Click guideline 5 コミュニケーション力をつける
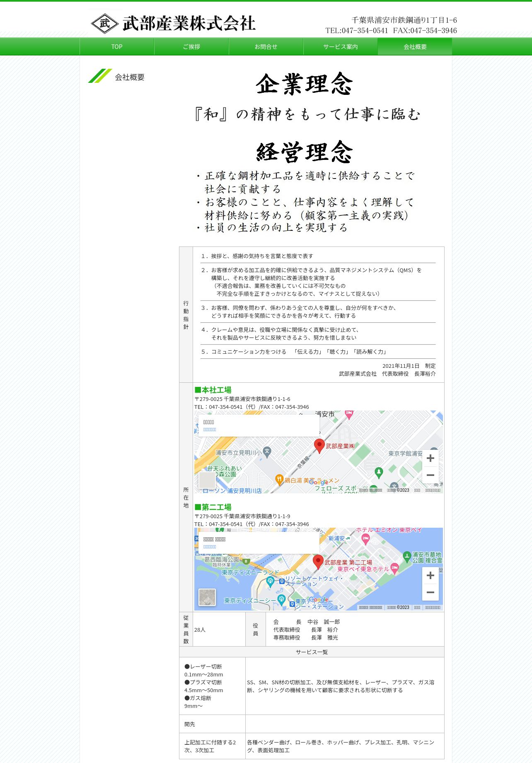 coord(294,352)
